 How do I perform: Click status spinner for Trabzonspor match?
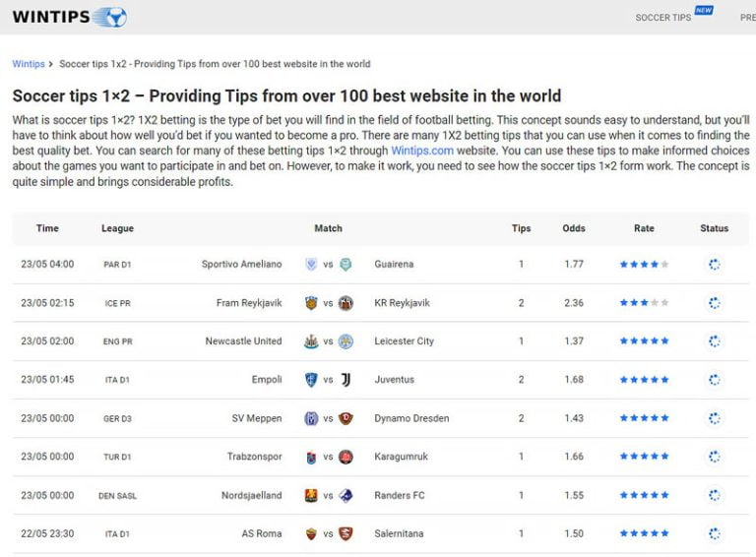[x=715, y=457]
